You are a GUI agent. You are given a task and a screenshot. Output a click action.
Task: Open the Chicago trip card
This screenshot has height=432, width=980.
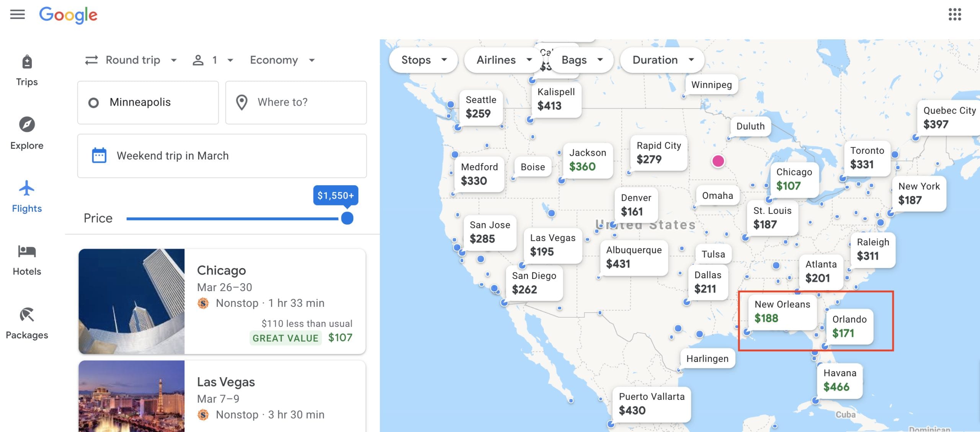222,301
